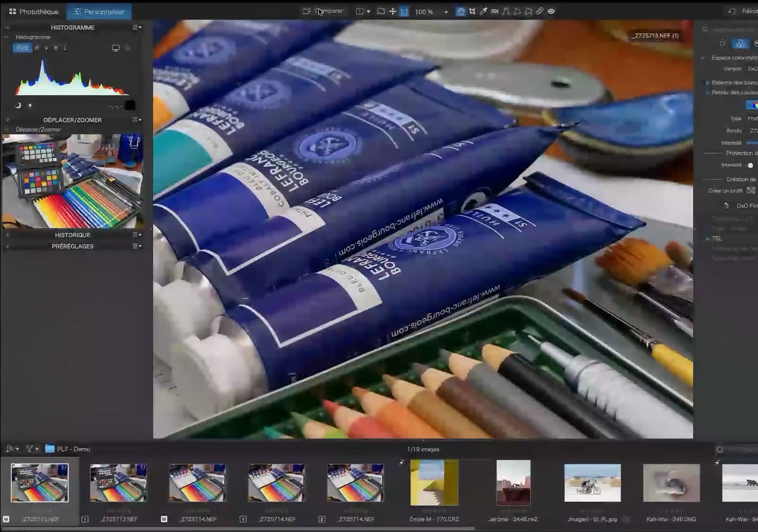Open DÉPLACER/ZOOMER panel options menu

coord(138,120)
